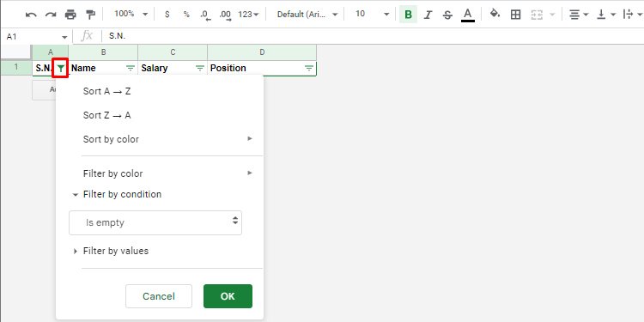Click the Redo arrow icon

(x=51, y=15)
